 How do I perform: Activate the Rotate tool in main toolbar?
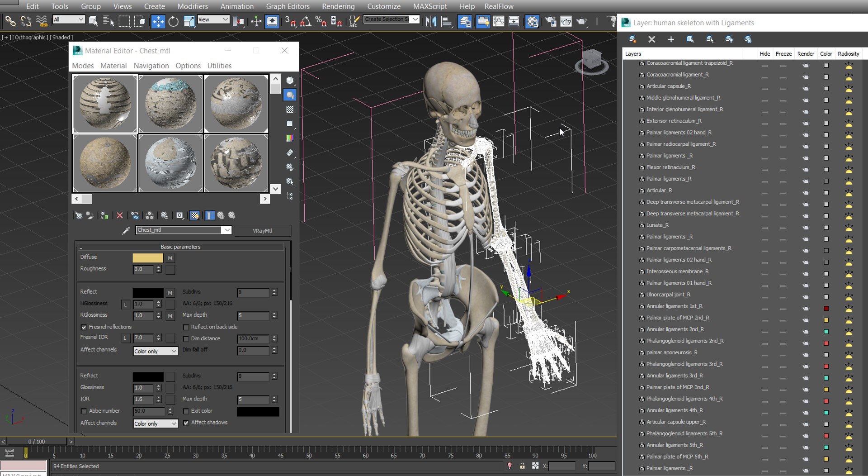(173, 21)
